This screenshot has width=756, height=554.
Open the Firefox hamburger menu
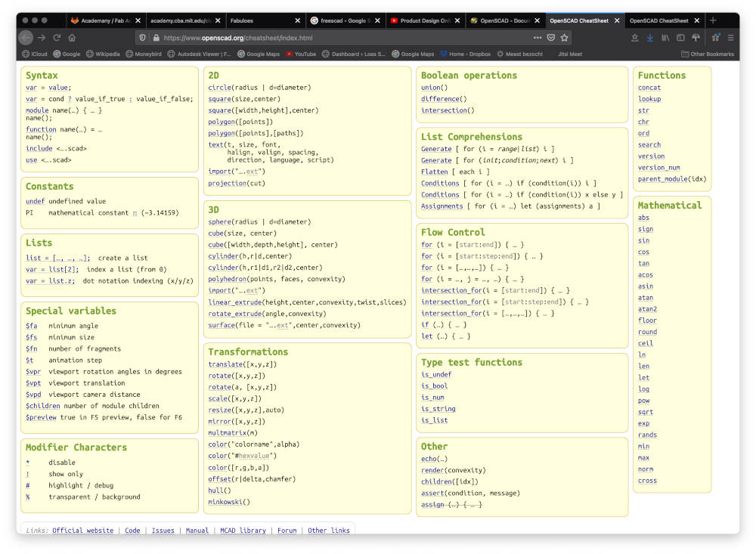[x=730, y=38]
